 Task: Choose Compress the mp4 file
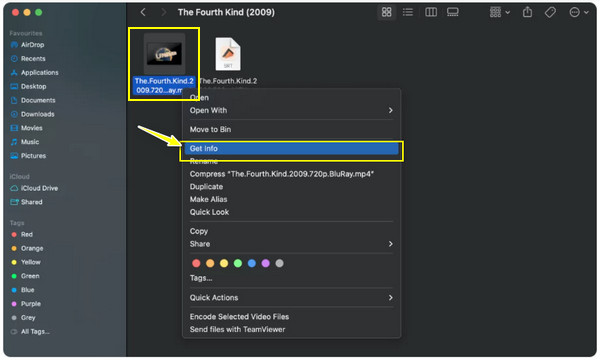click(x=291, y=174)
